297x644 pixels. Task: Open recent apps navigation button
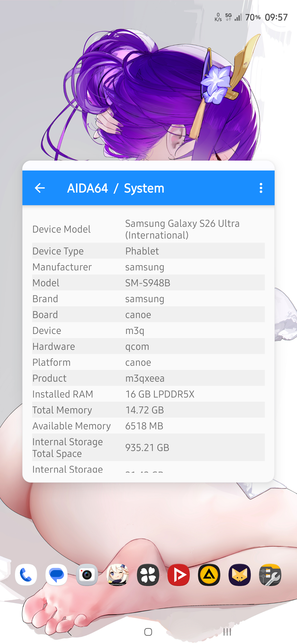tap(227, 632)
